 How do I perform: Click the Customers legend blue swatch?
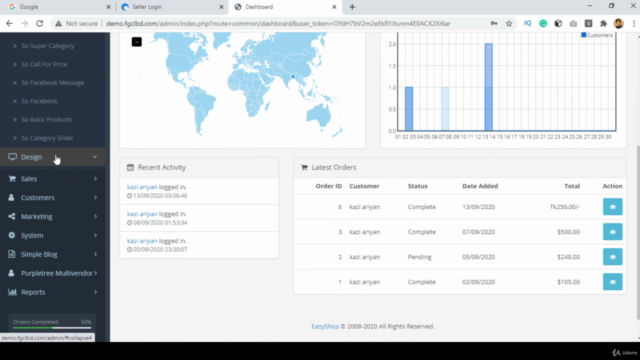(x=584, y=35)
